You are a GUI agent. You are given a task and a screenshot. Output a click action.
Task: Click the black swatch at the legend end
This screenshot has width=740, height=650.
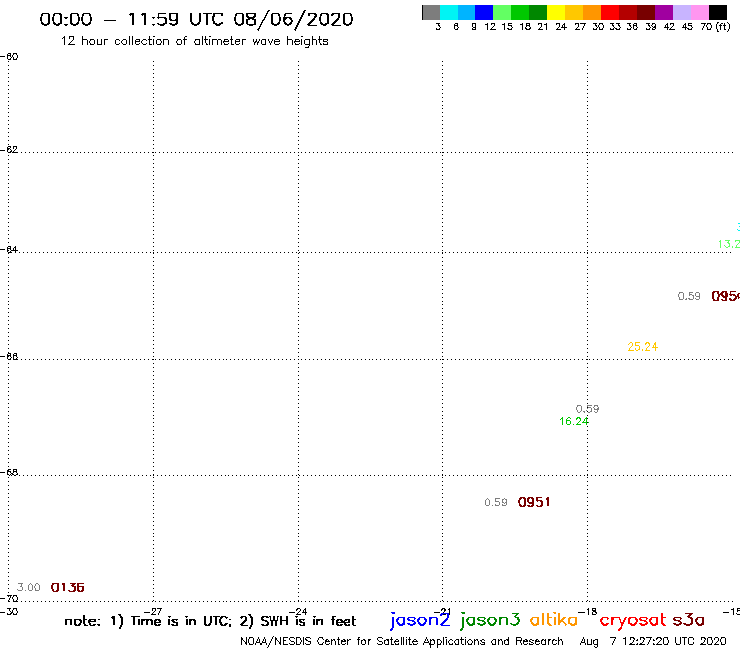[x=718, y=12]
